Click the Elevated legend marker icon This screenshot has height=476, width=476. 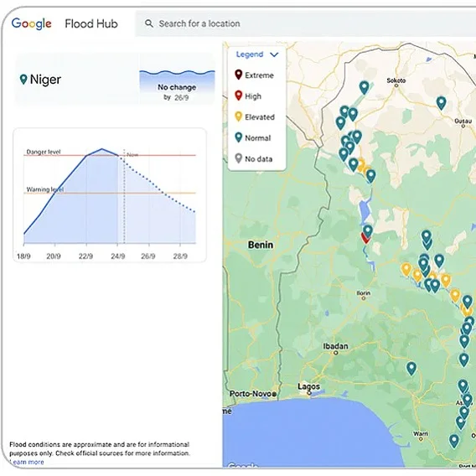pos(238,116)
